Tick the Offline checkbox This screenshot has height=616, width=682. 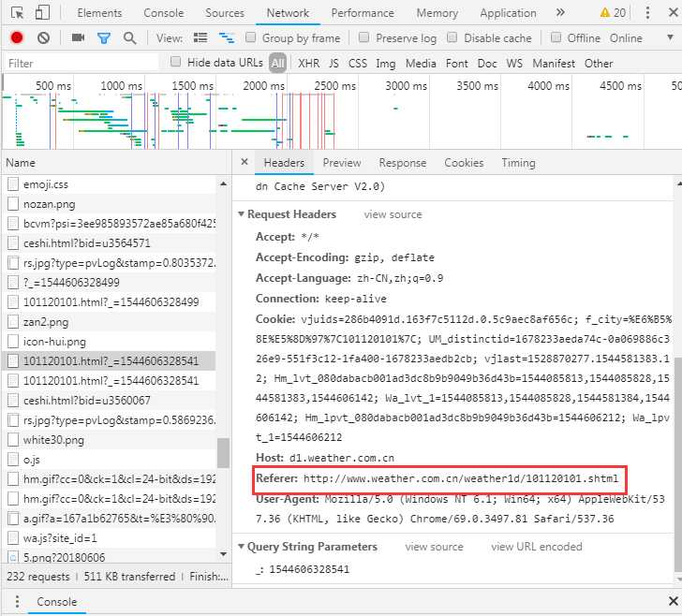pyautogui.click(x=556, y=37)
